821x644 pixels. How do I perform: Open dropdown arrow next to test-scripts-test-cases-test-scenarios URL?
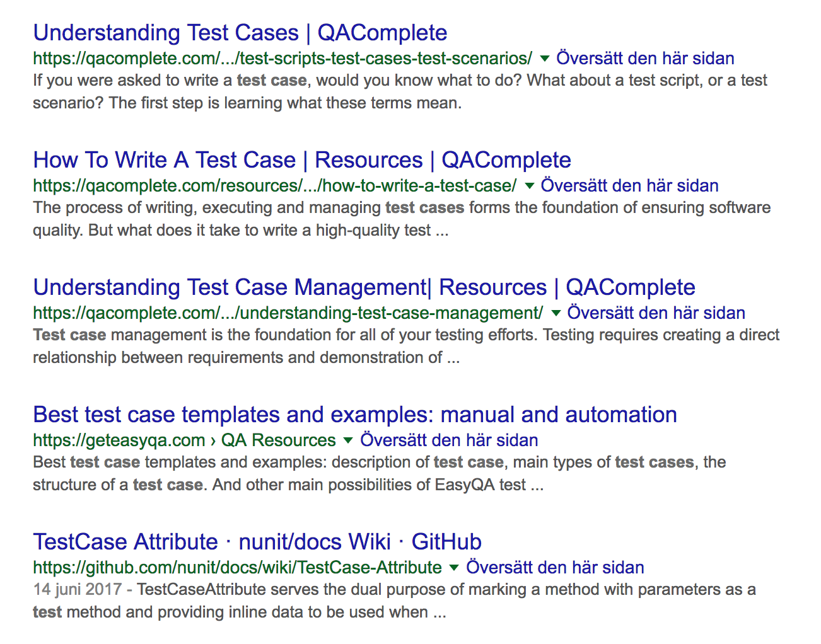click(545, 59)
